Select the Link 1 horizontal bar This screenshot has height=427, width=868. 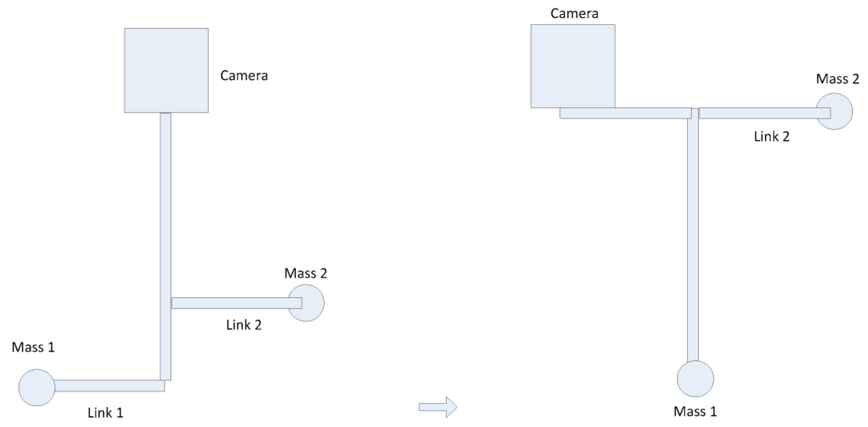110,386
